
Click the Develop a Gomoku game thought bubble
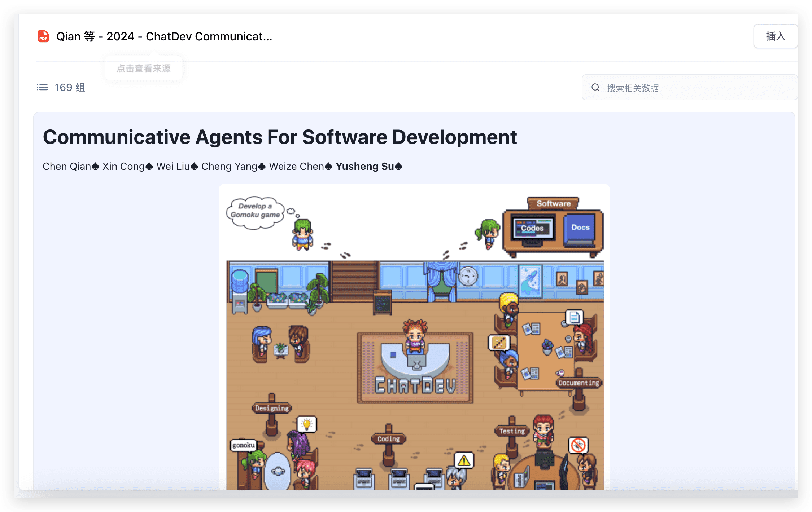tap(256, 211)
